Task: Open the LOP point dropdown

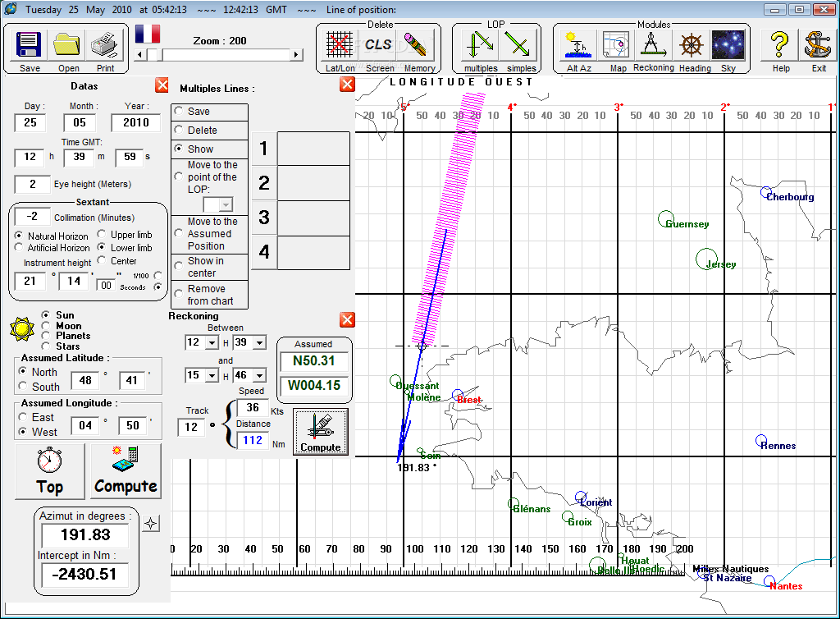Action: (x=226, y=204)
